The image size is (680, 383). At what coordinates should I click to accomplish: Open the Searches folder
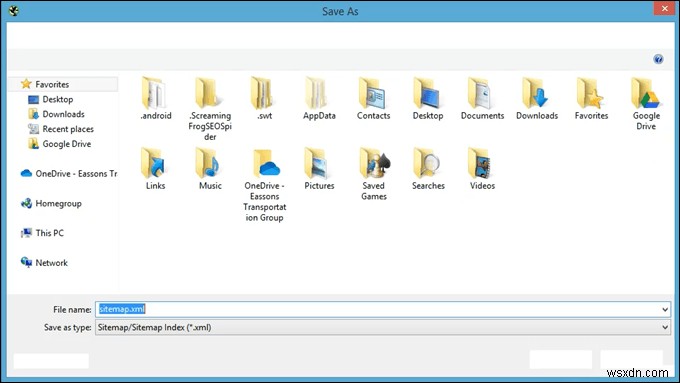click(x=428, y=169)
